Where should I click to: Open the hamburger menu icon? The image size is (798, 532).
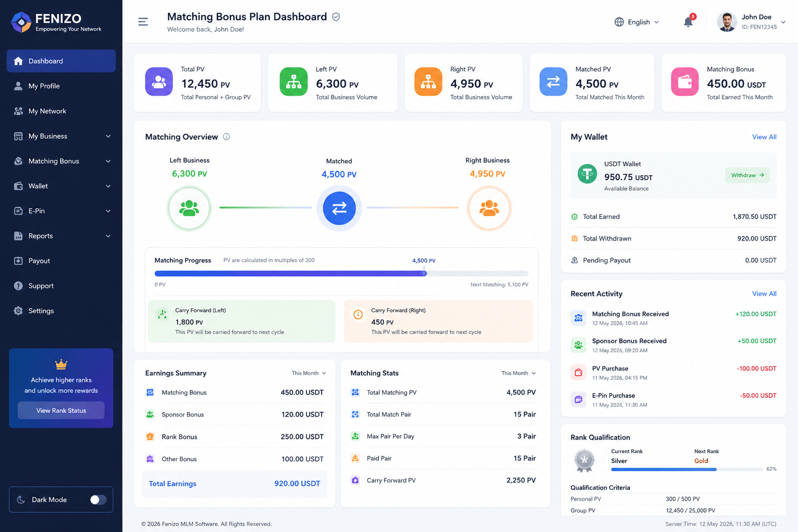click(x=143, y=22)
